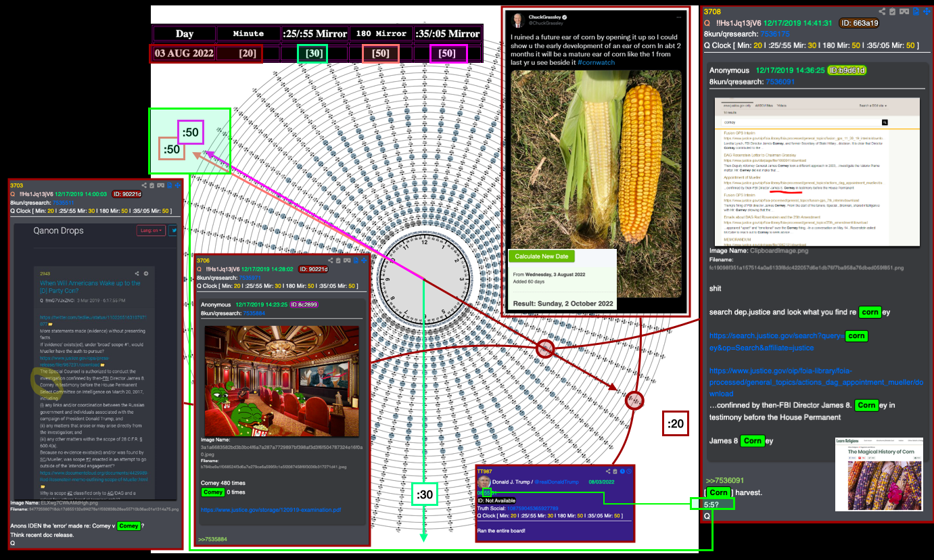Click the analog clock face at center
The image size is (934, 560).
[424, 278]
